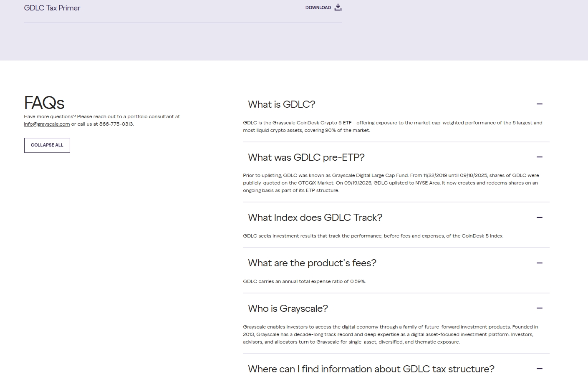Click the GDLC Tax Primer title
588x374 pixels.
click(52, 8)
